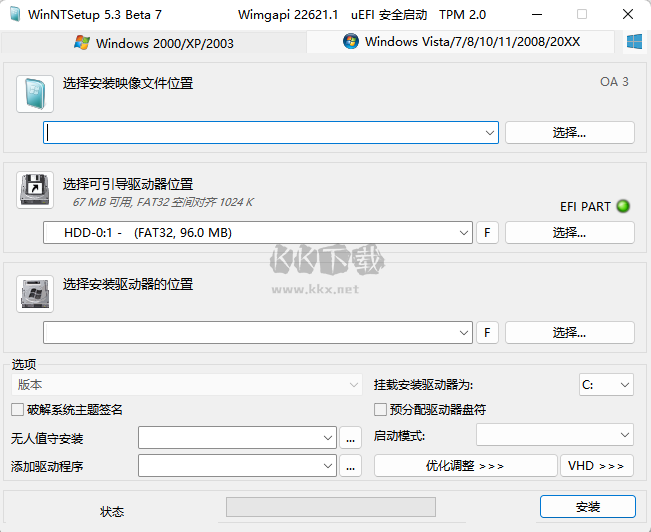Enable 破解系统主题签名 checkbox

[x=17, y=410]
